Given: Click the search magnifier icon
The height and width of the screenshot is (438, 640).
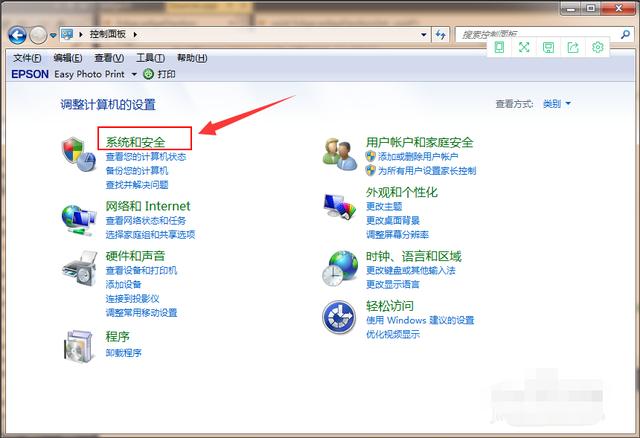Looking at the screenshot, I should 625,35.
